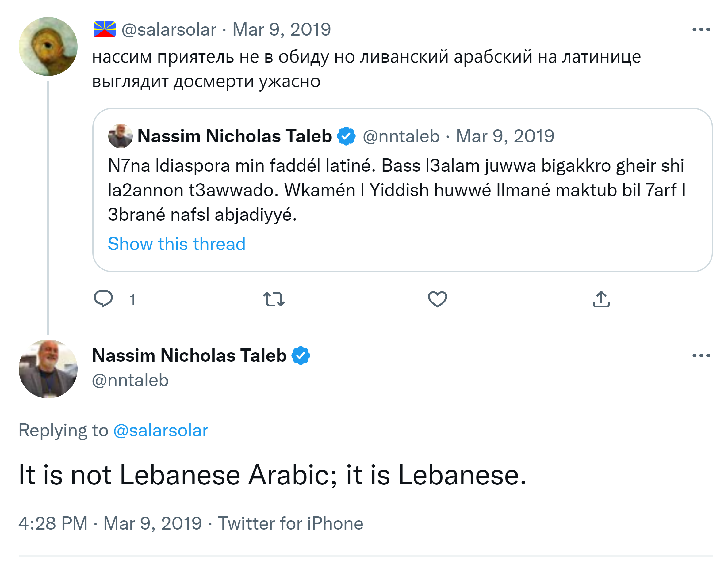Click the small avatar in the quoted tweet

[120, 136]
